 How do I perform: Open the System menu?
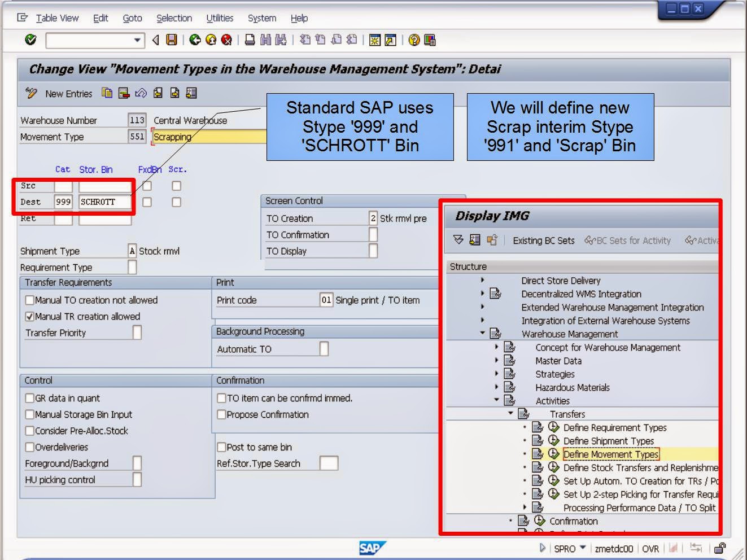(x=262, y=18)
